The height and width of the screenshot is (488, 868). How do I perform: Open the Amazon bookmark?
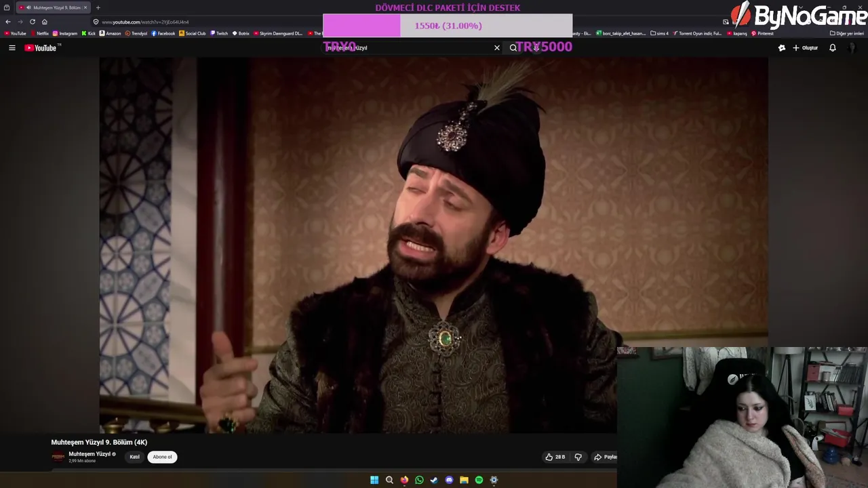[111, 33]
